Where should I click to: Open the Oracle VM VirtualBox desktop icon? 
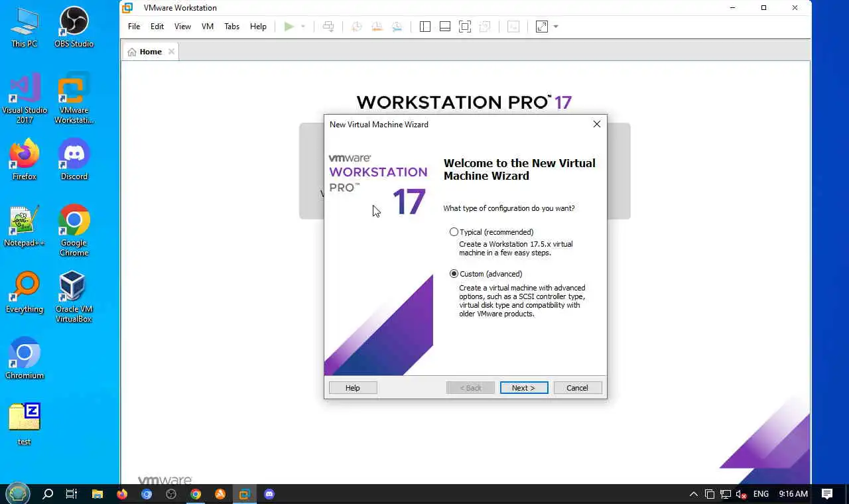pos(74,298)
